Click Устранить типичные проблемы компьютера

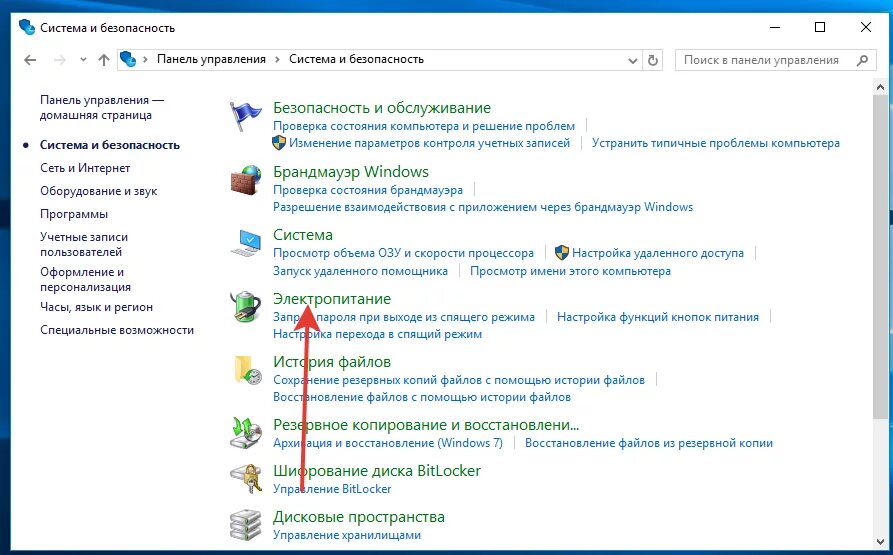(716, 143)
